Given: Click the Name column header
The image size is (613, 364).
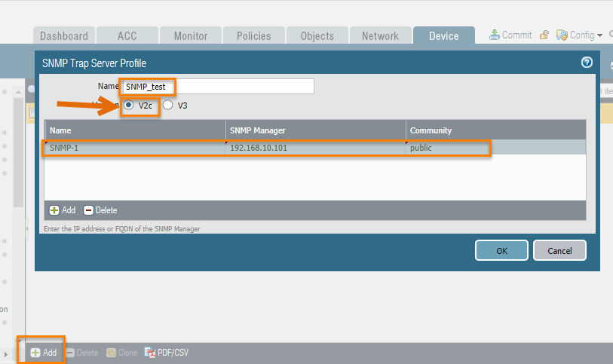Looking at the screenshot, I should coord(135,130).
